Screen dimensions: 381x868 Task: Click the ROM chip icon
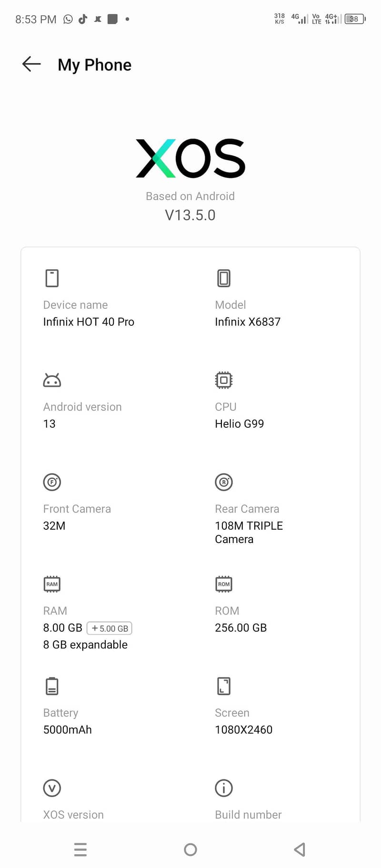224,584
